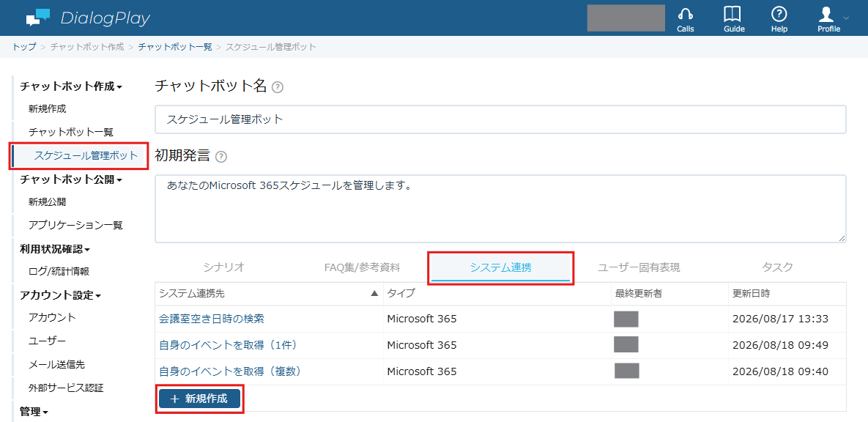This screenshot has width=868, height=422.
Task: Sort by システム連携先 column arrow
Action: [x=374, y=294]
